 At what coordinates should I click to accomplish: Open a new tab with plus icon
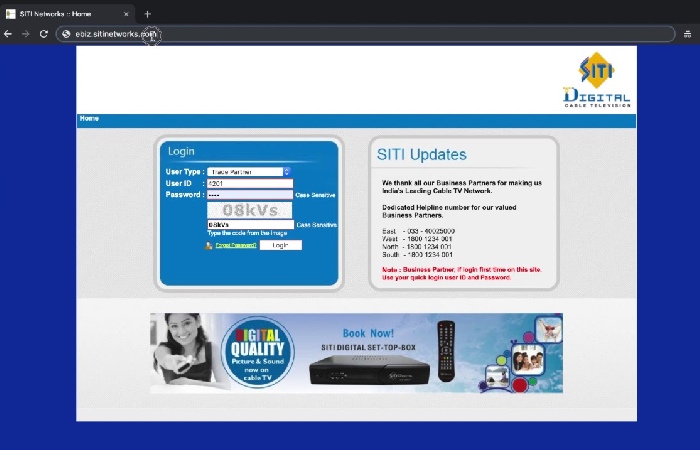pyautogui.click(x=147, y=14)
